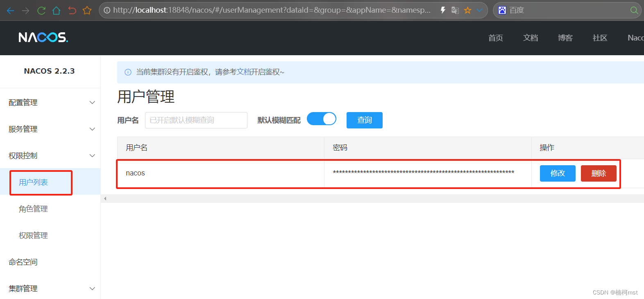
Task: Click the 查询 search button
Action: click(365, 120)
